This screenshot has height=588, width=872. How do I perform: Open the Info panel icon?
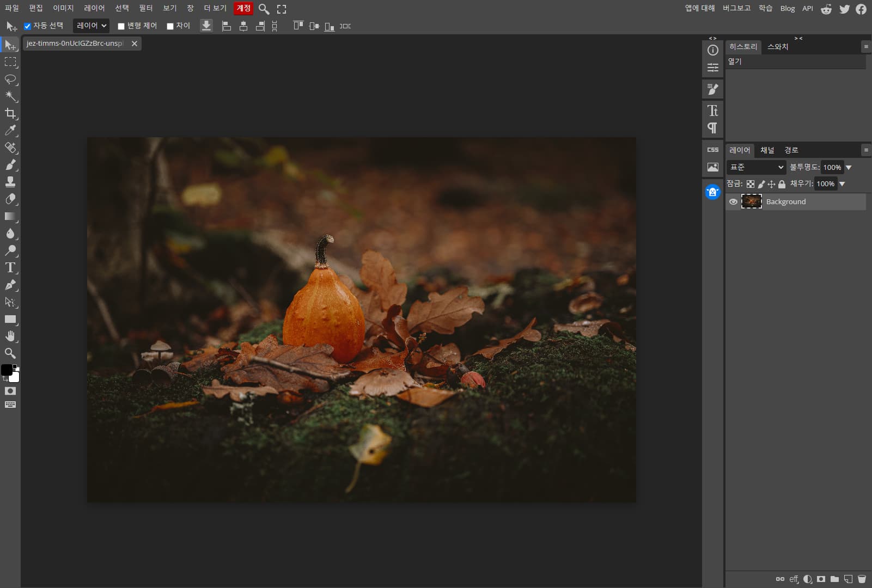(x=712, y=50)
